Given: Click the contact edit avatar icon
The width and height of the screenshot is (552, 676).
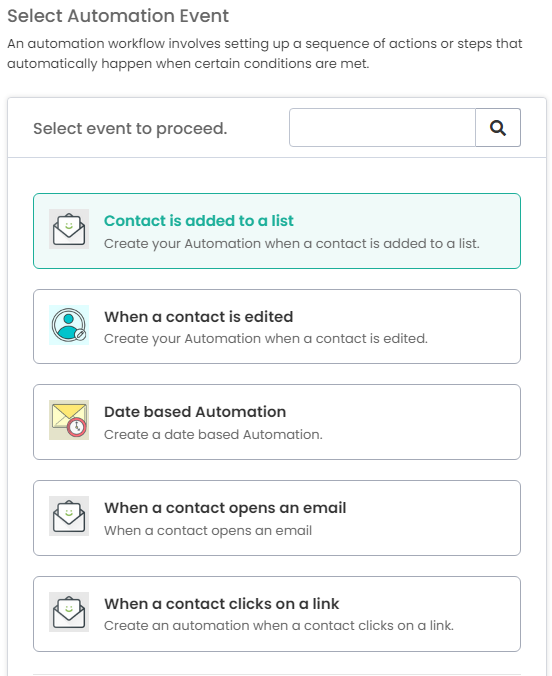Looking at the screenshot, I should pyautogui.click(x=69, y=325).
